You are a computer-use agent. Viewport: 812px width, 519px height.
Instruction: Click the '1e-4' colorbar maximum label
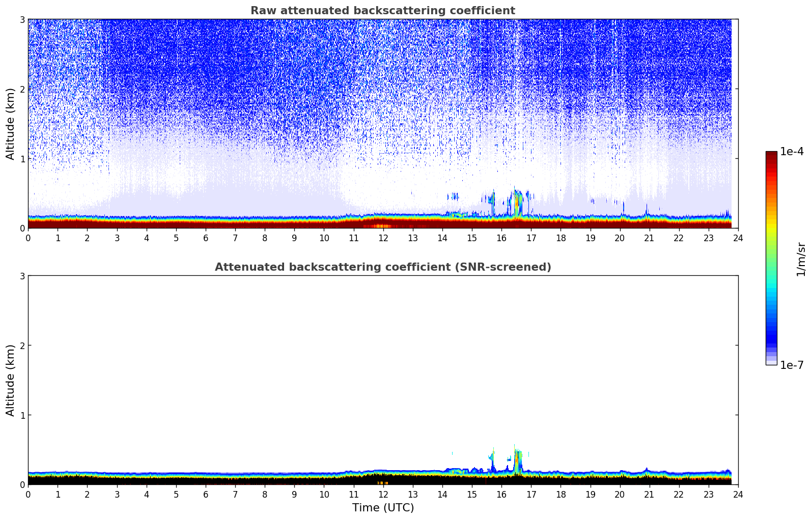point(792,152)
